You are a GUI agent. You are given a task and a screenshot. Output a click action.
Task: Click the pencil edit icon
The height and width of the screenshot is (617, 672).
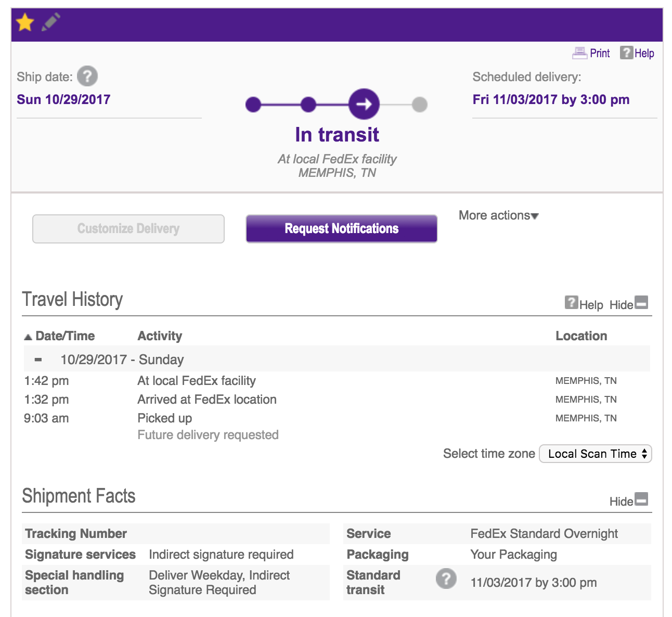pos(51,22)
